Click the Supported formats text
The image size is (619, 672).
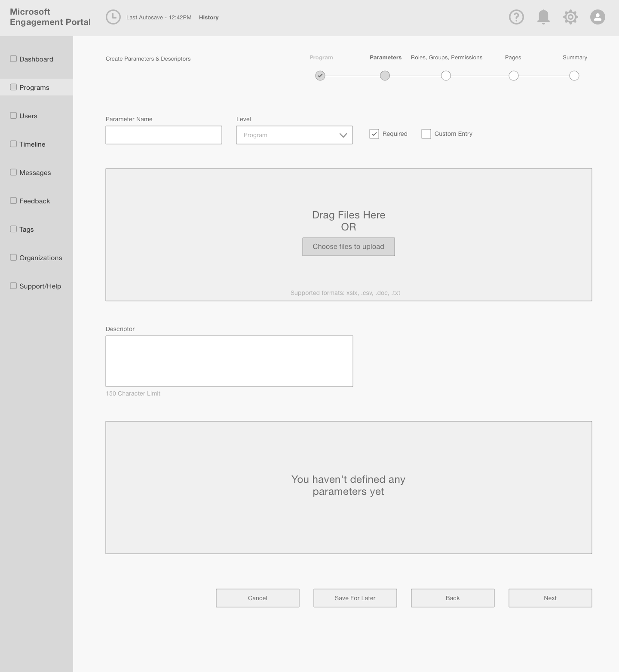(345, 293)
